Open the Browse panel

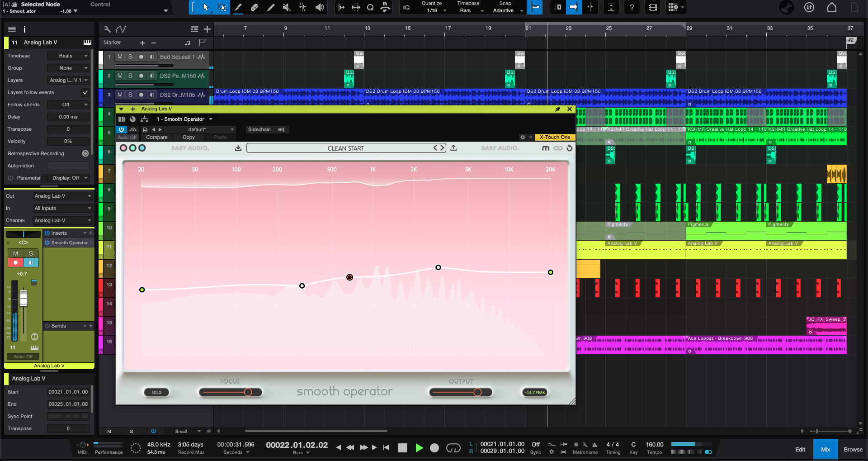pyautogui.click(x=853, y=449)
